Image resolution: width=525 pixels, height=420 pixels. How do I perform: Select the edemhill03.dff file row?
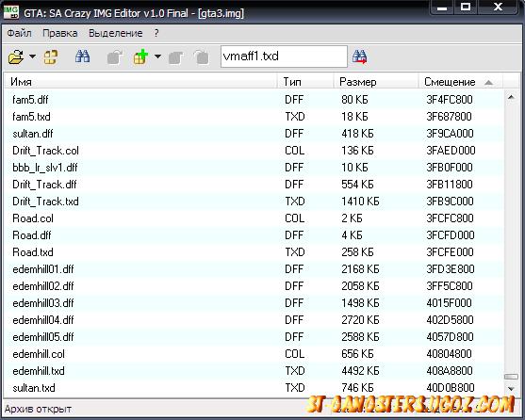pyautogui.click(x=254, y=303)
